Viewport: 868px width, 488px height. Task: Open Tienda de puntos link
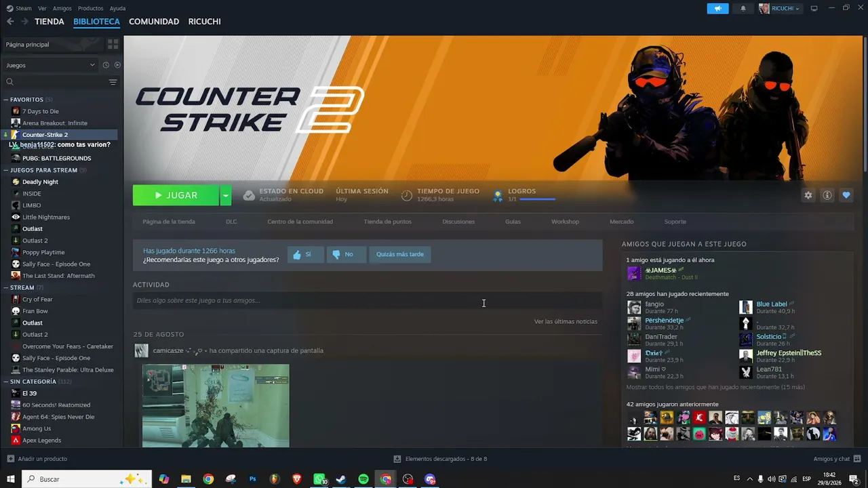(x=388, y=222)
